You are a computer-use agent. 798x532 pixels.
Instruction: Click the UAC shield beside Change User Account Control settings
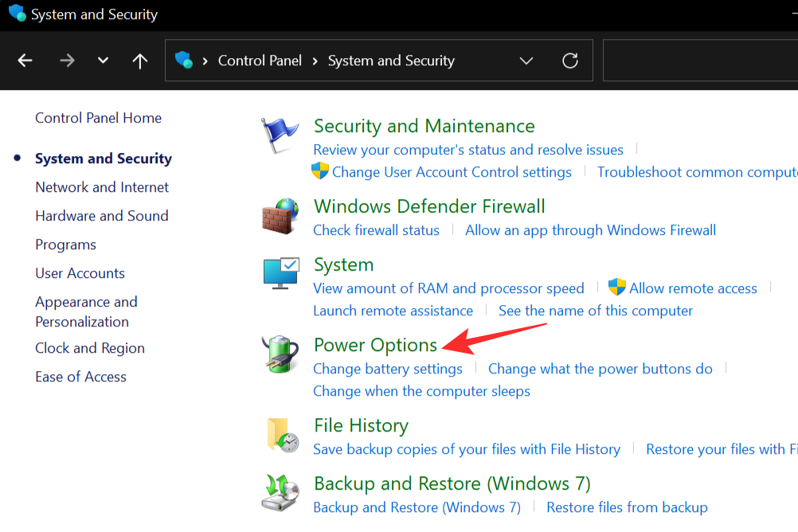tap(319, 171)
